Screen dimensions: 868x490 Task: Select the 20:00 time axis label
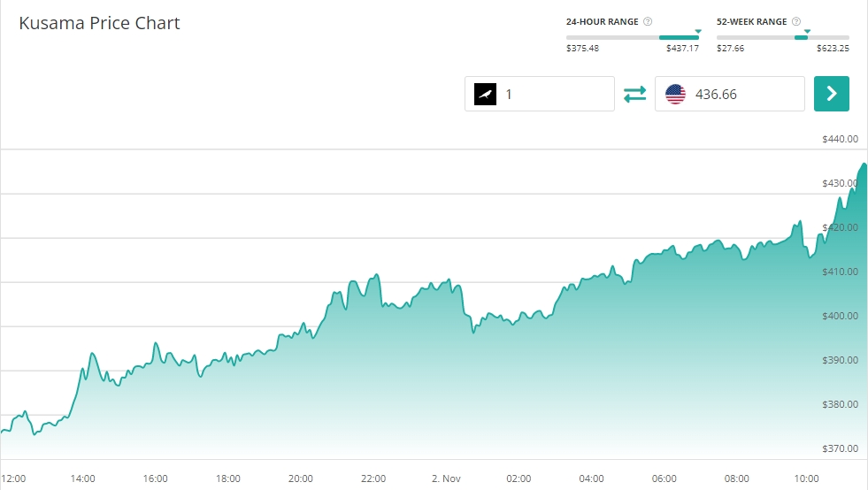click(300, 479)
